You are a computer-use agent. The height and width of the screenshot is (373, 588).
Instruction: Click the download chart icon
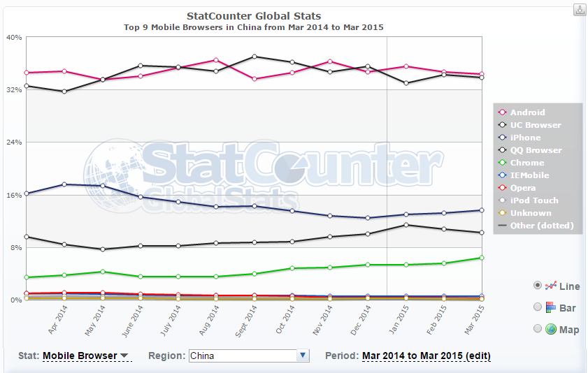(580, 10)
